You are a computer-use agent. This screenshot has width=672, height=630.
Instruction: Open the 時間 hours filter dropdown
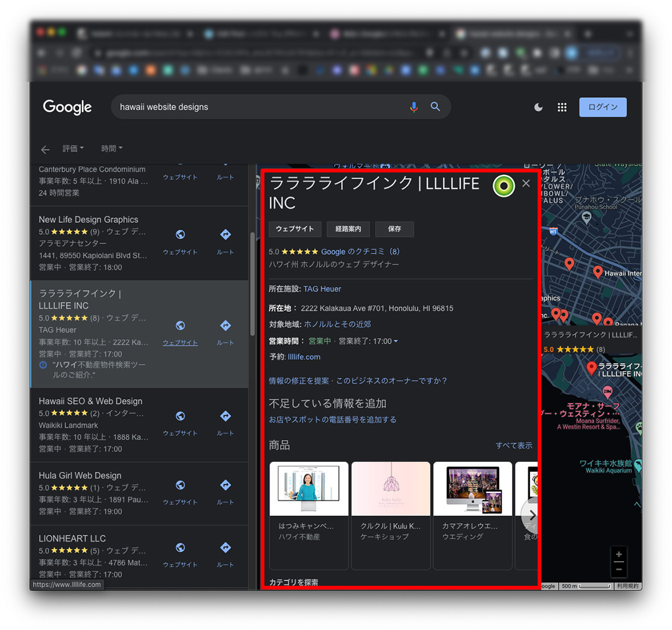point(111,148)
